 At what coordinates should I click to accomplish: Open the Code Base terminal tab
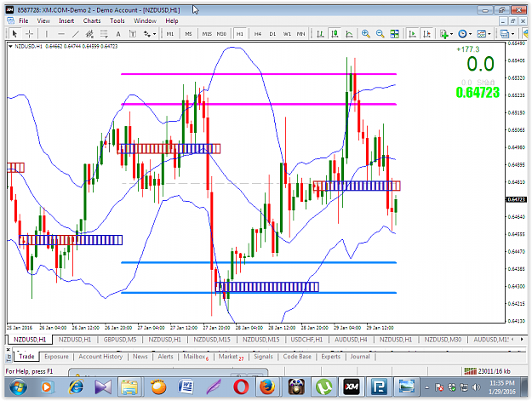(297, 357)
